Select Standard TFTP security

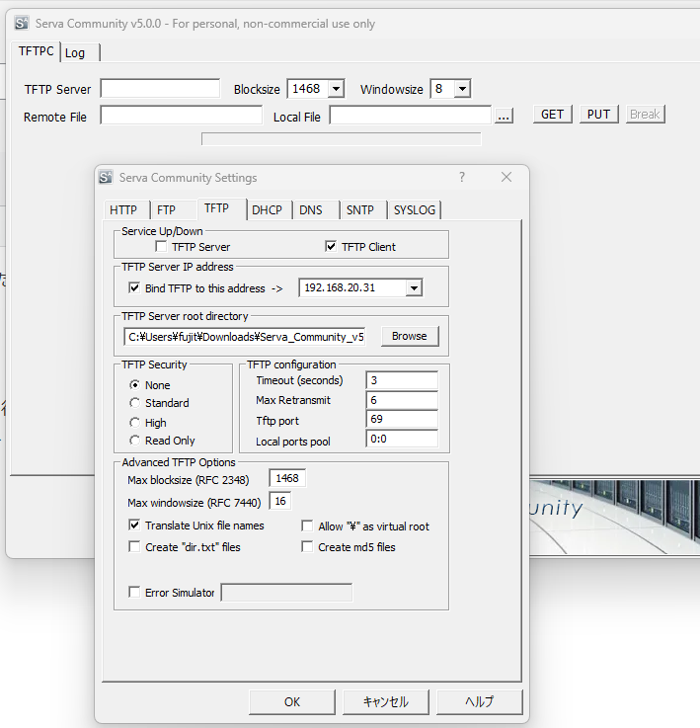pyautogui.click(x=134, y=403)
